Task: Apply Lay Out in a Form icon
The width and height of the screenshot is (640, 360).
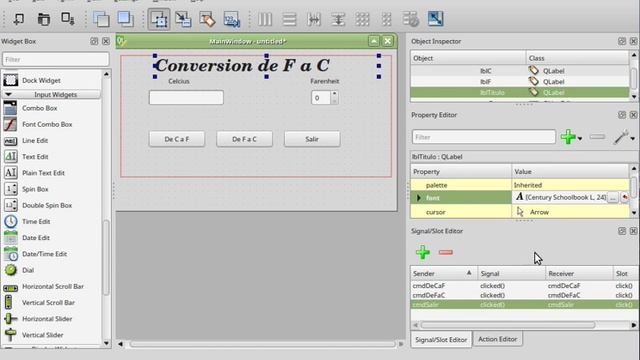Action: point(386,19)
